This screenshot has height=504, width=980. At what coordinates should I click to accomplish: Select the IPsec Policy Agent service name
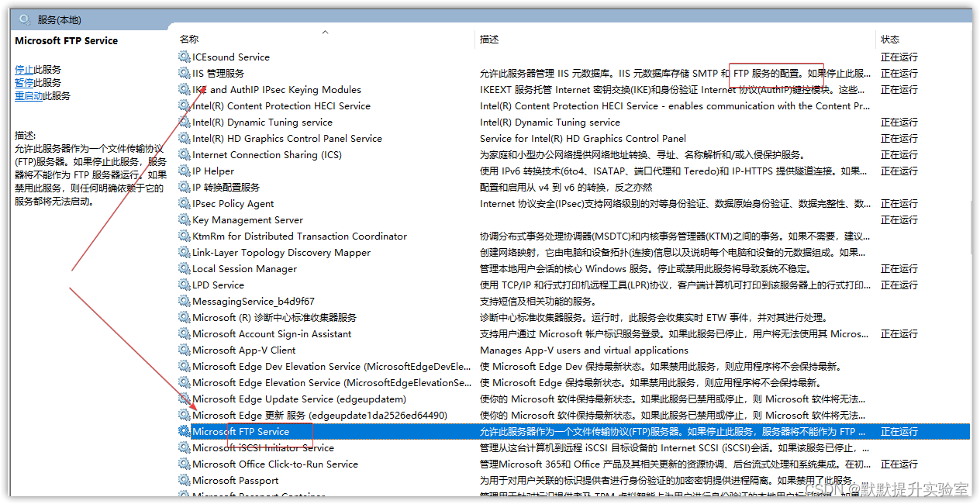click(233, 203)
